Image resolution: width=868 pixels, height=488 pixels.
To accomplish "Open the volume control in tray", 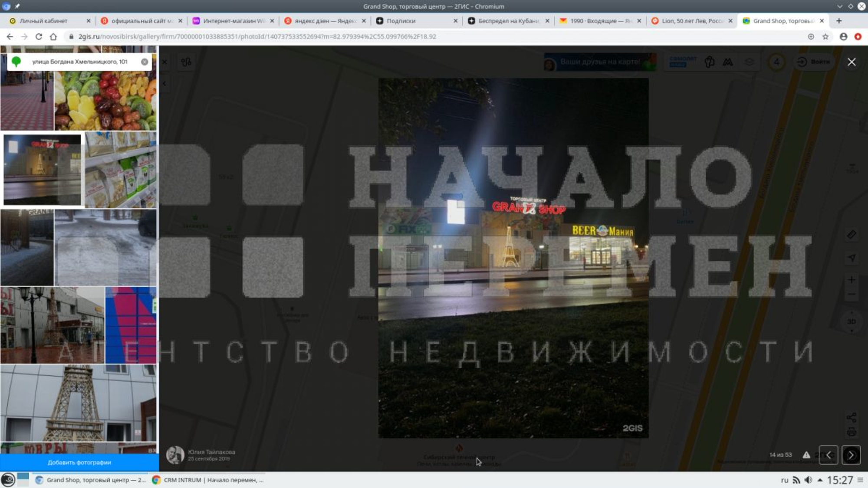I will tap(808, 480).
